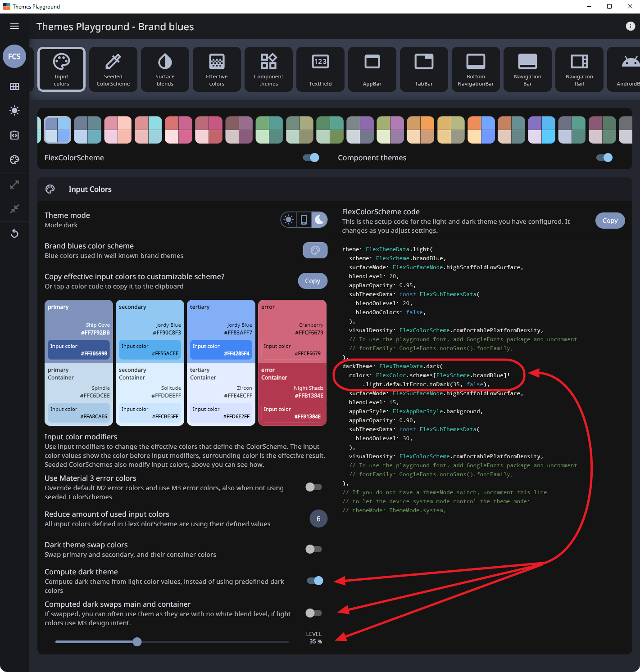This screenshot has width=640, height=672.
Task: Open the hamburger menu
Action: (x=14, y=26)
